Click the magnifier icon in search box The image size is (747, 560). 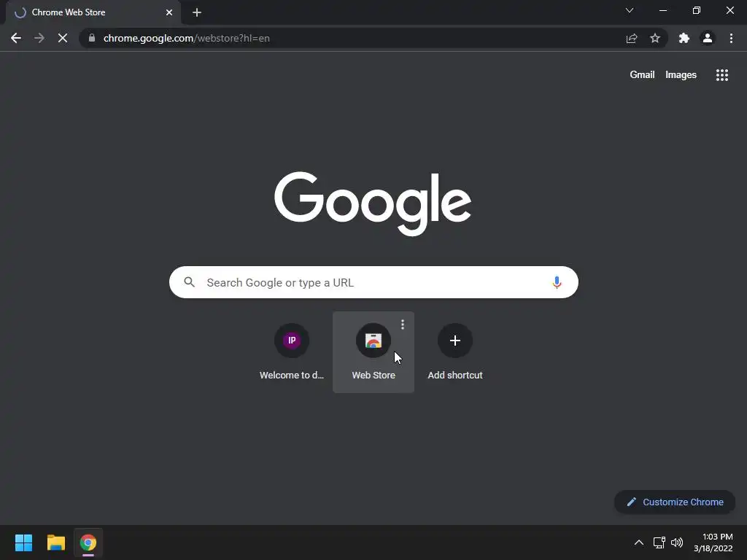click(x=189, y=282)
